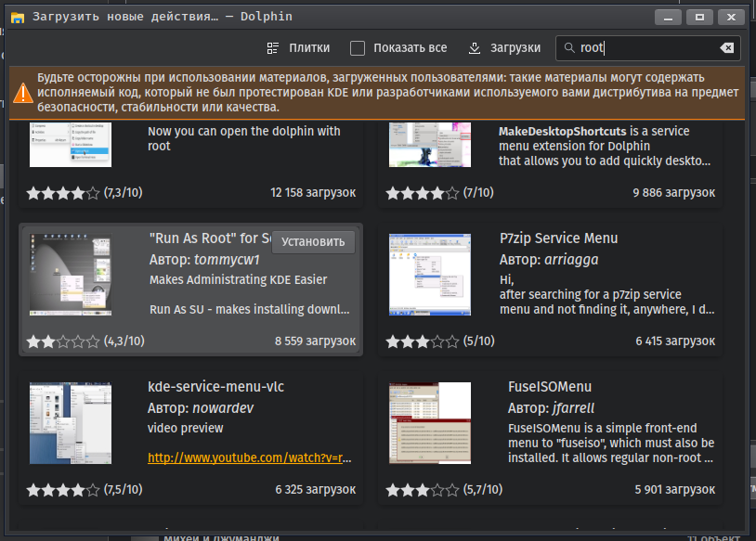The width and height of the screenshot is (756, 541).
Task: Select the "Run As Root" thumbnail
Action: [71, 275]
